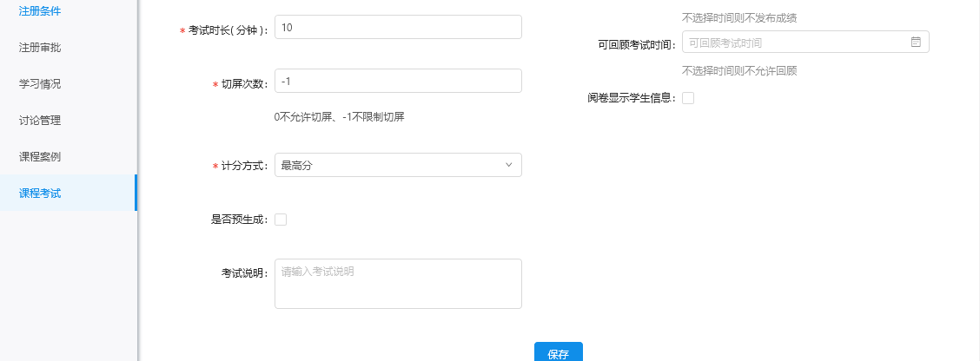Click the chevron arrow of 计分方式 dropdown
The width and height of the screenshot is (980, 361).
(508, 165)
